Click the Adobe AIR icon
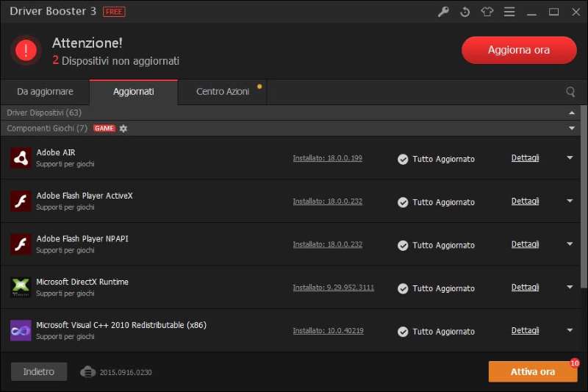 (x=21, y=158)
